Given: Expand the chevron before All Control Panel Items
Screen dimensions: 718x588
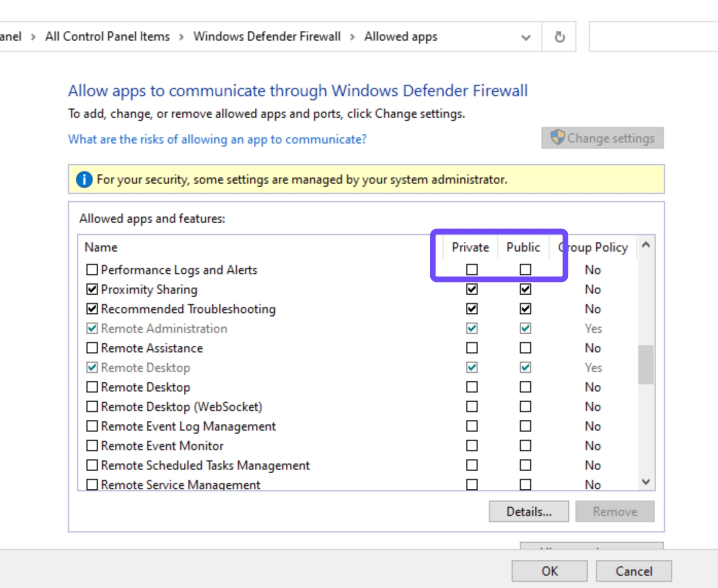Looking at the screenshot, I should pyautogui.click(x=33, y=37).
